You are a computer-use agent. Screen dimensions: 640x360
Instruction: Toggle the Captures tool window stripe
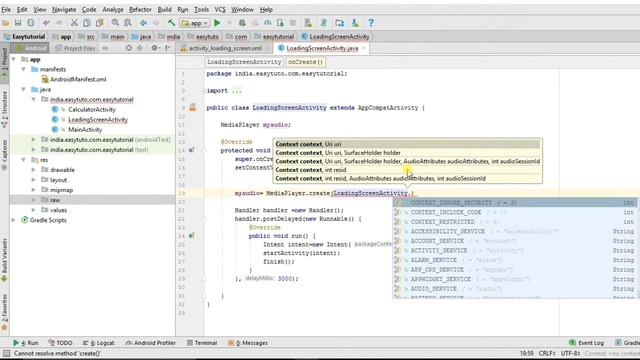pyautogui.click(x=4, y=156)
